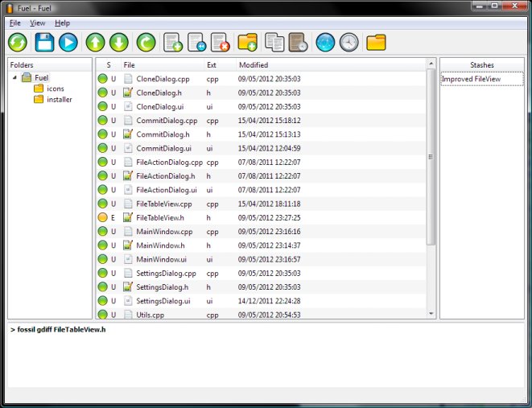The height and width of the screenshot is (408, 532).
Task: Open the blue globe toolbar icon
Action: (x=325, y=43)
